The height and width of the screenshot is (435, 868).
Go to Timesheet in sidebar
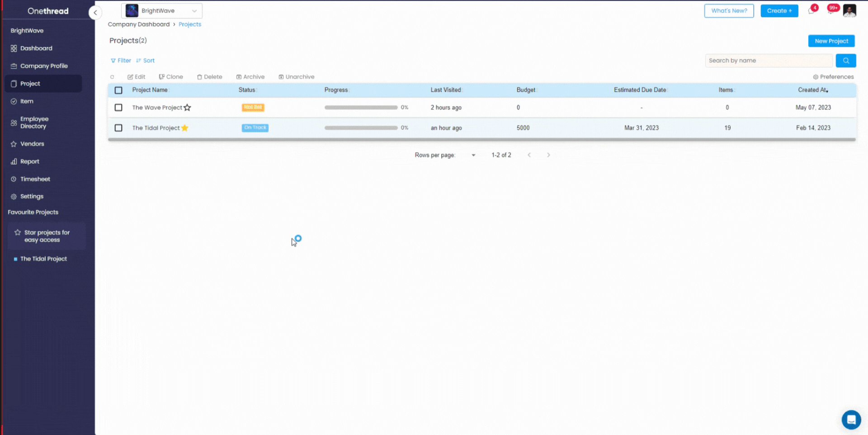pyautogui.click(x=35, y=179)
